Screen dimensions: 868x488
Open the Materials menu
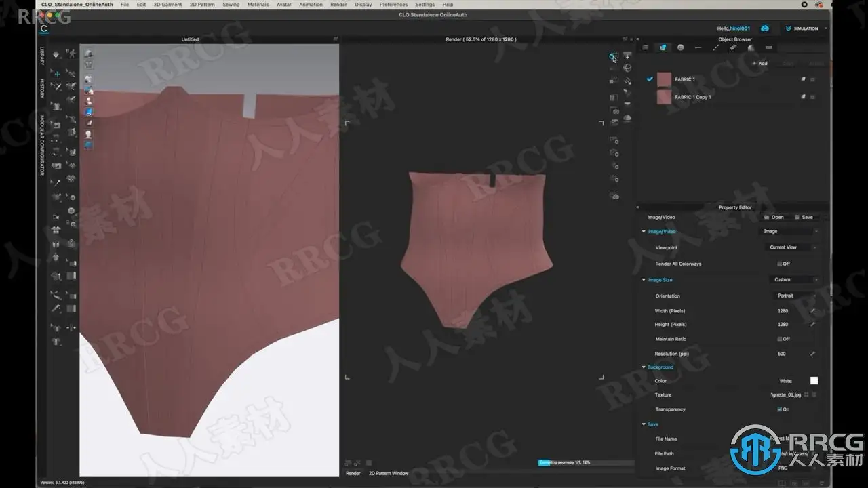(258, 5)
